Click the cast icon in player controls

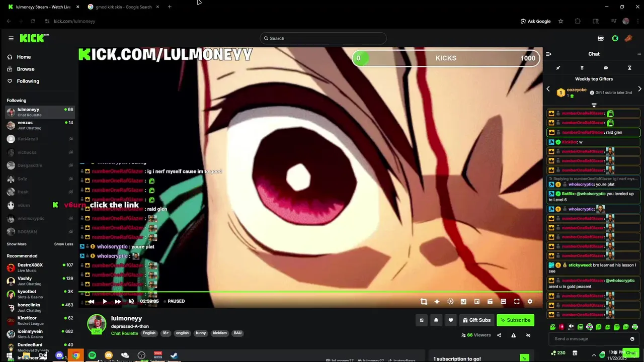pyautogui.click(x=490, y=302)
